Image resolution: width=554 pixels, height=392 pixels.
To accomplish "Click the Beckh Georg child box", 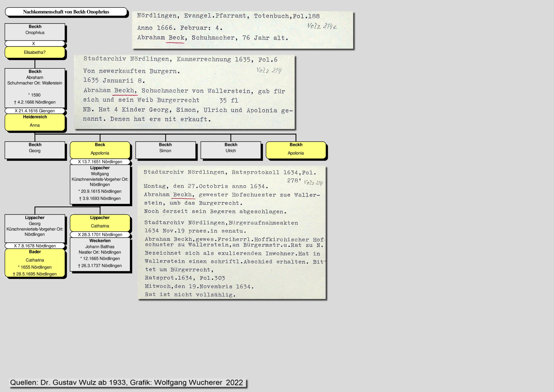I will [35, 150].
